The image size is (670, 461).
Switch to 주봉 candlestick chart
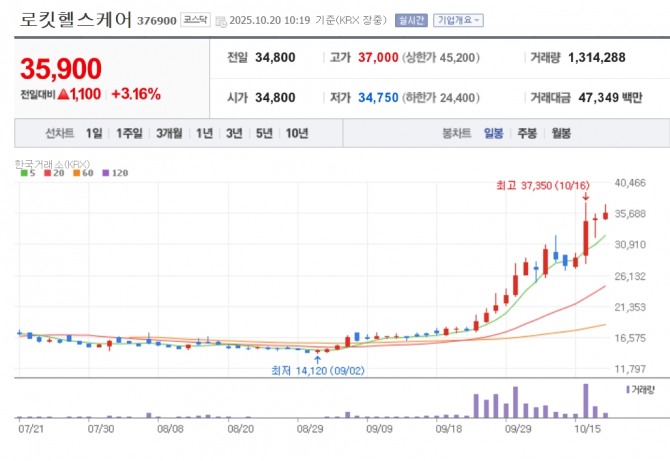(x=527, y=133)
